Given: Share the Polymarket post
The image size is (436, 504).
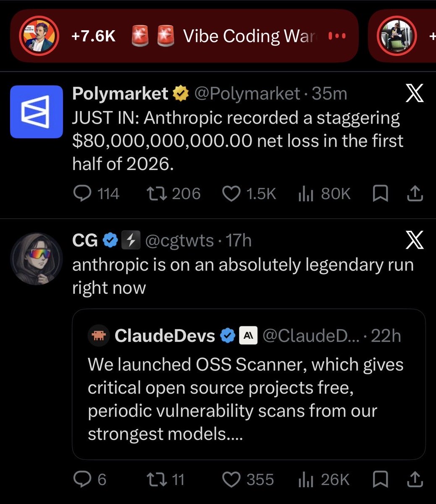Looking at the screenshot, I should coord(415,193).
